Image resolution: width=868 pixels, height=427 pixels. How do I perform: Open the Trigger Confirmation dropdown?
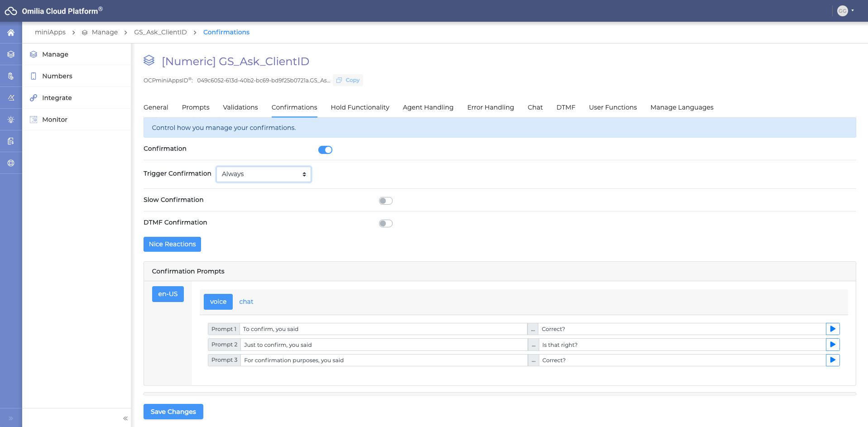(x=264, y=174)
